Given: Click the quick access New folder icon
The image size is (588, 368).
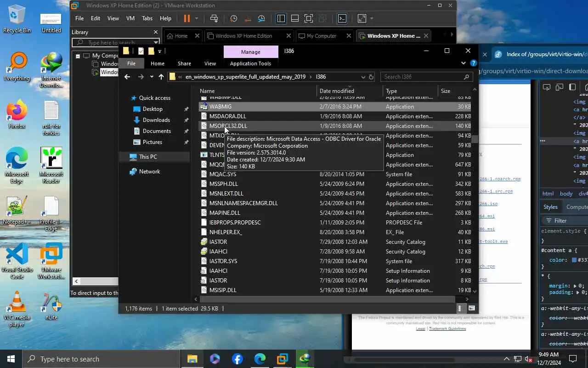Looking at the screenshot, I should (x=151, y=51).
